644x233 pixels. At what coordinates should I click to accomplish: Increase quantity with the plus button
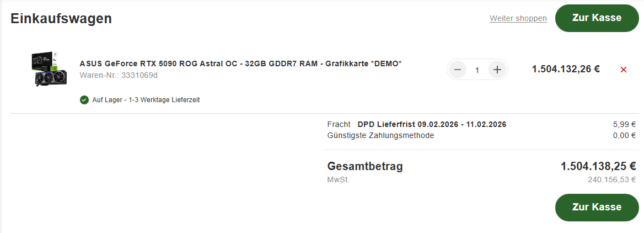(497, 70)
